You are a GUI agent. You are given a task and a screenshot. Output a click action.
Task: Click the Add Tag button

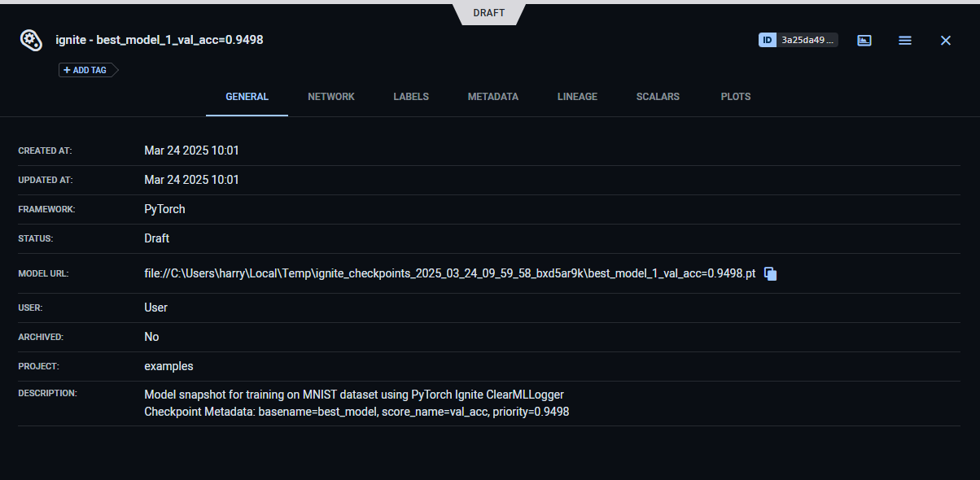pyautogui.click(x=85, y=70)
